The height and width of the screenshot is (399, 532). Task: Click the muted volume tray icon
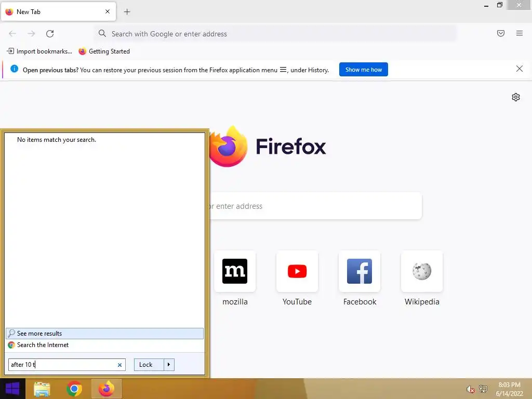470,389
